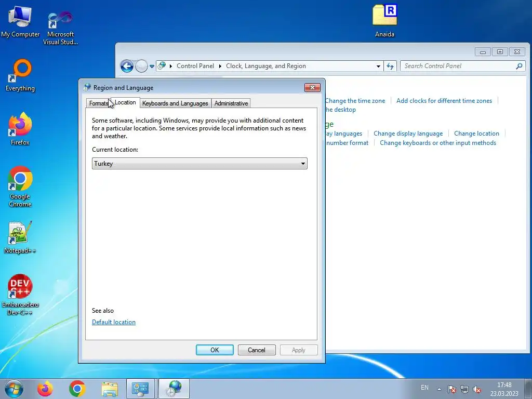
Task: Launch Google Chrome desktop shortcut
Action: (20, 187)
